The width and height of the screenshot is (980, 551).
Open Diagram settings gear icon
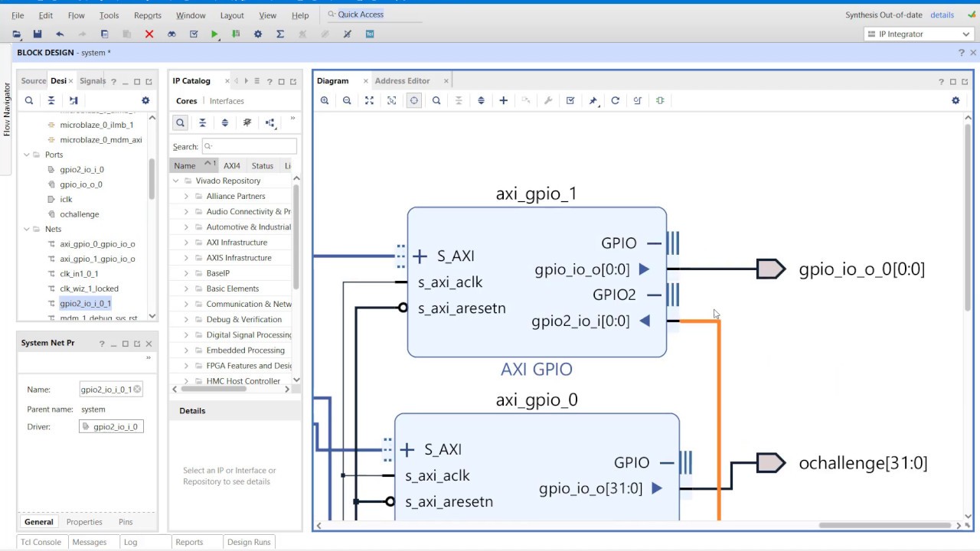point(955,100)
